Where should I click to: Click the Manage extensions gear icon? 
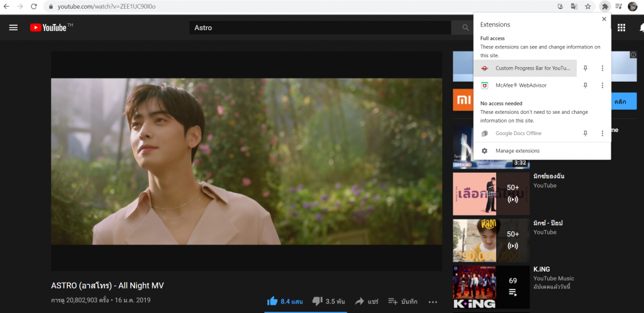[x=485, y=151]
